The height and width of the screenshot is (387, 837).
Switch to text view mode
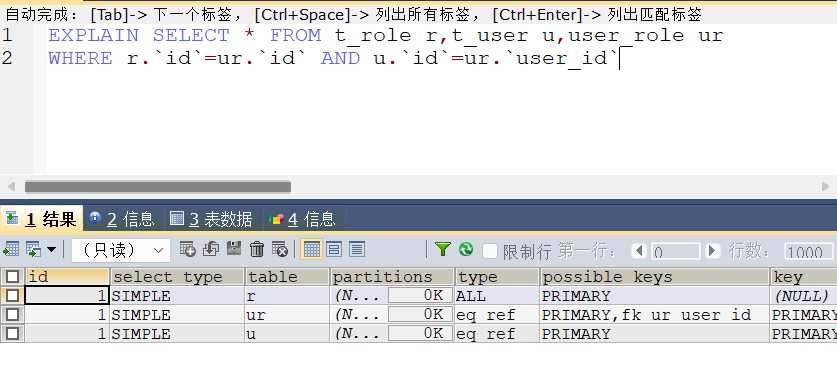point(357,249)
